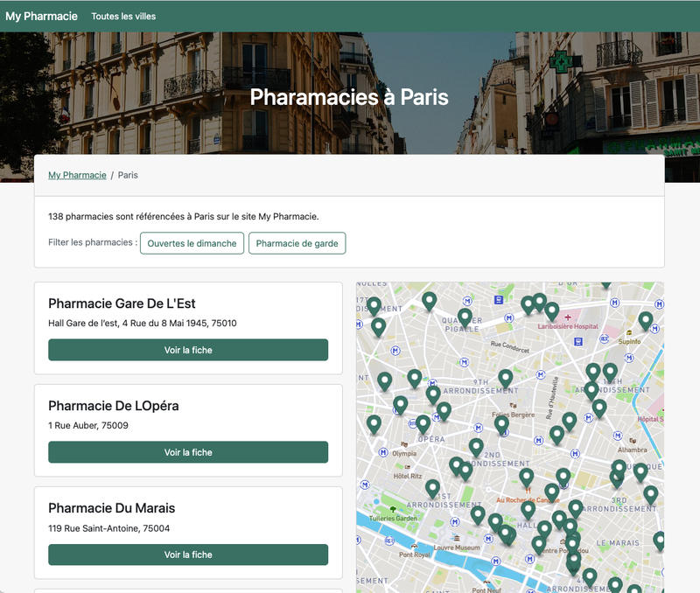Enable the Pharmacie de garde filter
Screen dimensions: 700x593
[x=297, y=243]
